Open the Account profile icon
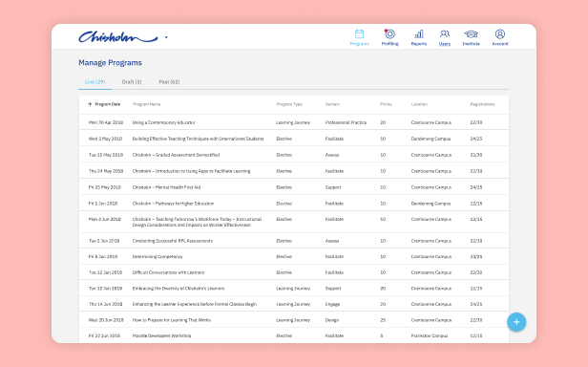The height and width of the screenshot is (367, 588). [x=500, y=34]
